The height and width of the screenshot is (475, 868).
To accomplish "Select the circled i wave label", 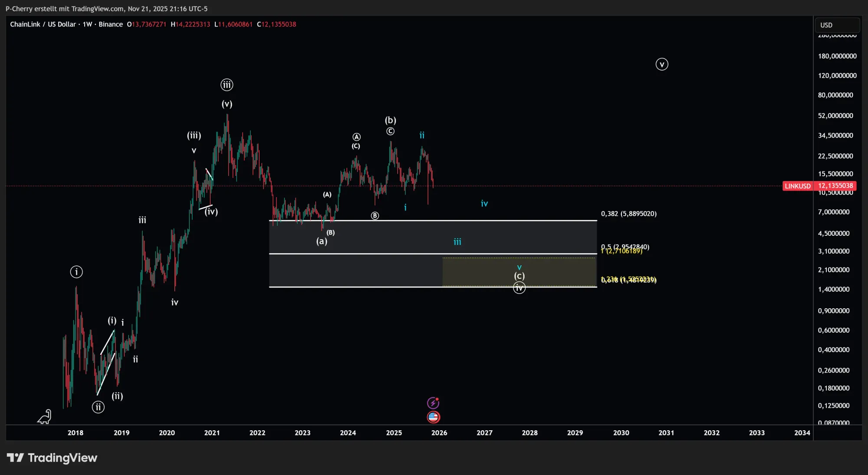I will click(76, 272).
